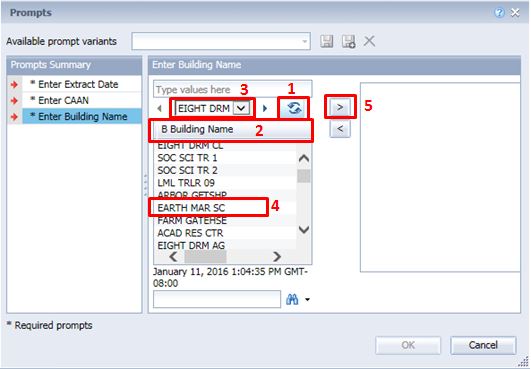Select the Enter CAAN prompt

tap(74, 100)
